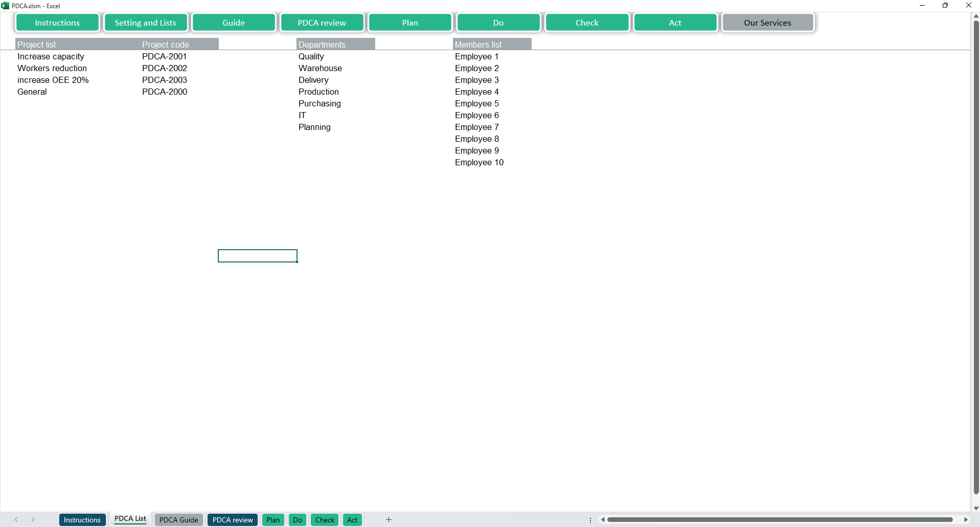This screenshot has height=527, width=980.
Task: Go to the PDCA review top button
Action: point(322,23)
